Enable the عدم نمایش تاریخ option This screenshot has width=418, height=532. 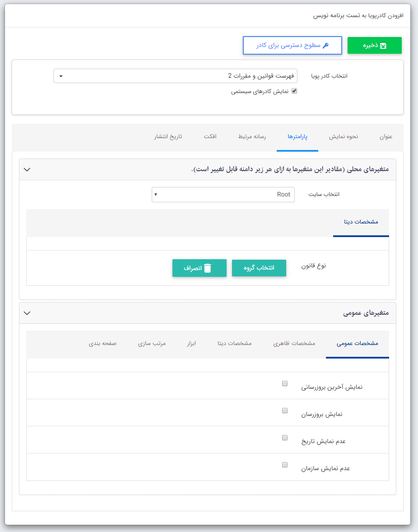coord(284,437)
